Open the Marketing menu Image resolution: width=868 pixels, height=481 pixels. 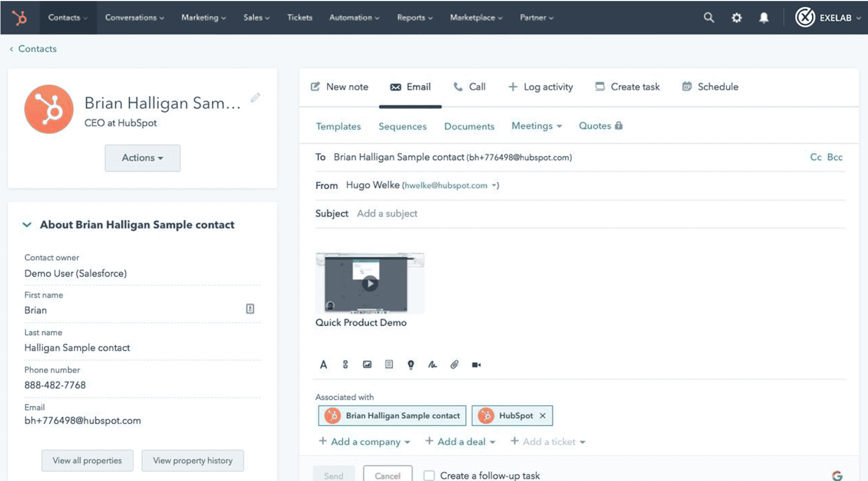tap(203, 17)
